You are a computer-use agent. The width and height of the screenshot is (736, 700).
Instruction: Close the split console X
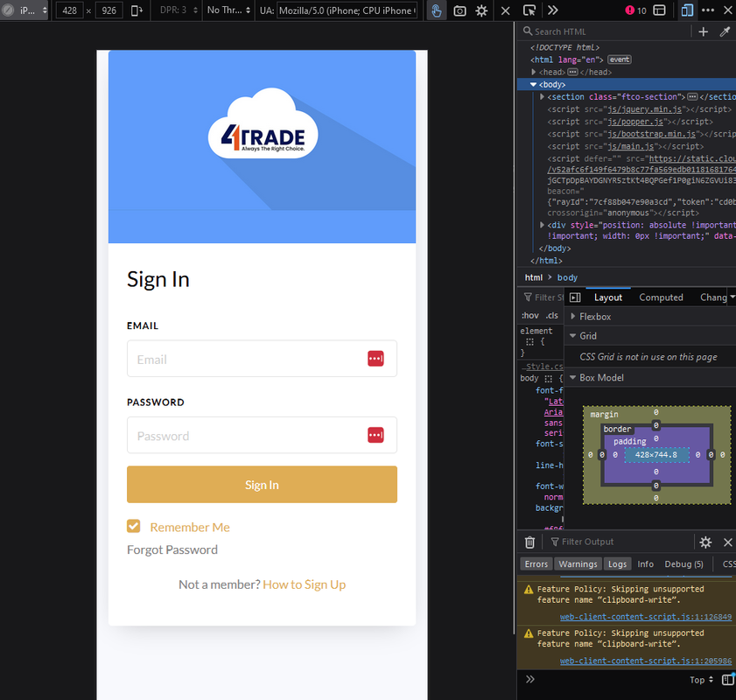click(x=727, y=542)
